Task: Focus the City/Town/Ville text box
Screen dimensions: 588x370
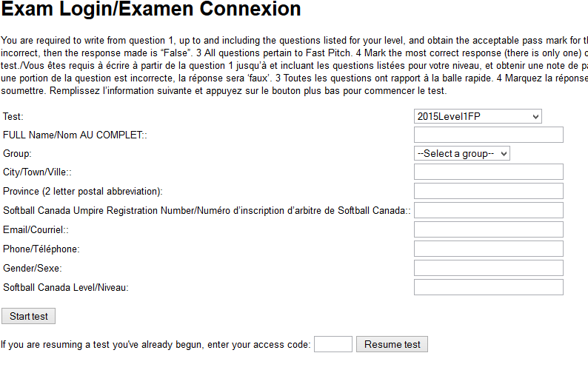Action: click(x=489, y=172)
